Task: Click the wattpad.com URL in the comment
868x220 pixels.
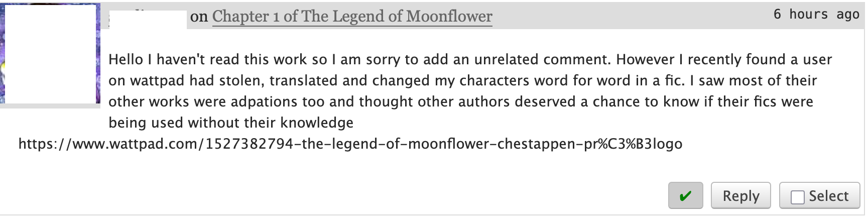Action: click(x=350, y=144)
